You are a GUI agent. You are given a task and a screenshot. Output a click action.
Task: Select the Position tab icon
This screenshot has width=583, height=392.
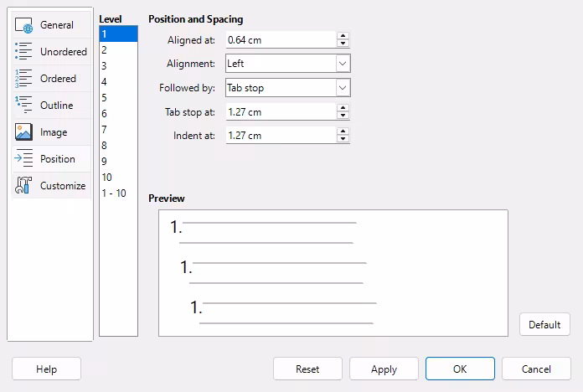click(x=23, y=158)
